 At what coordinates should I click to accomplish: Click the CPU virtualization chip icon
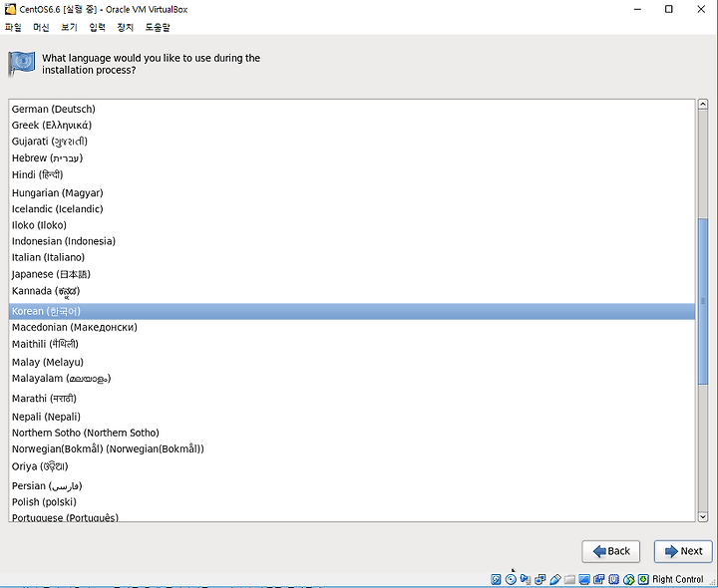[x=613, y=579]
